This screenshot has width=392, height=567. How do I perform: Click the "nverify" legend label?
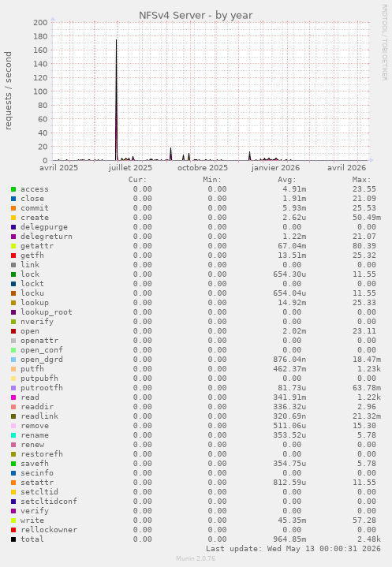(37, 322)
